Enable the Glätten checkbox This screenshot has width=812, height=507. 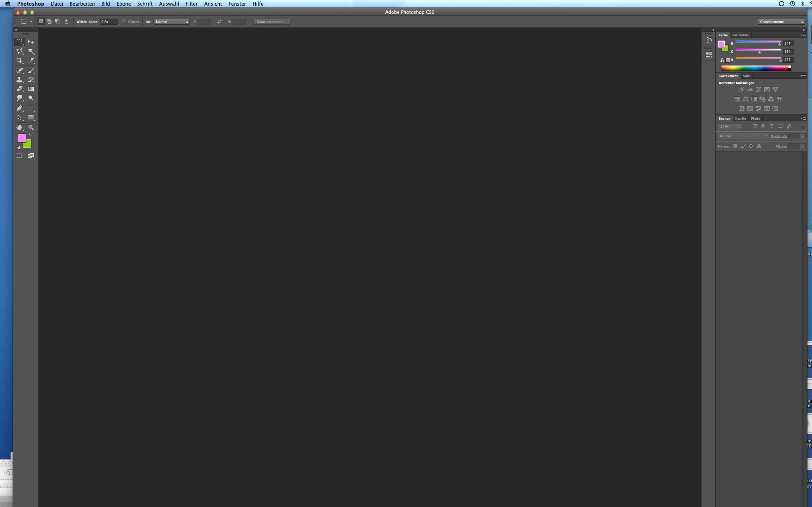pos(124,22)
